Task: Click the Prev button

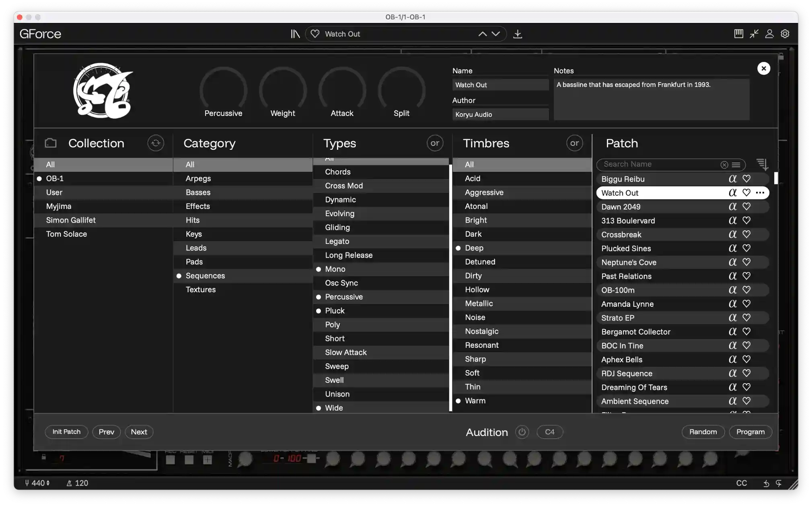Action: coord(106,432)
